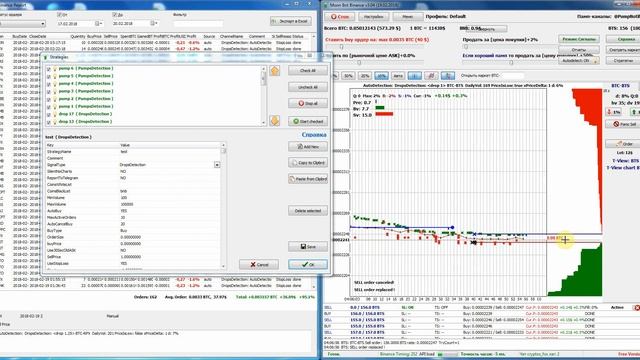The height and width of the screenshot is (360, 640).
Task: Toggle checkbox for pump 5 strategy
Action: click(49, 77)
